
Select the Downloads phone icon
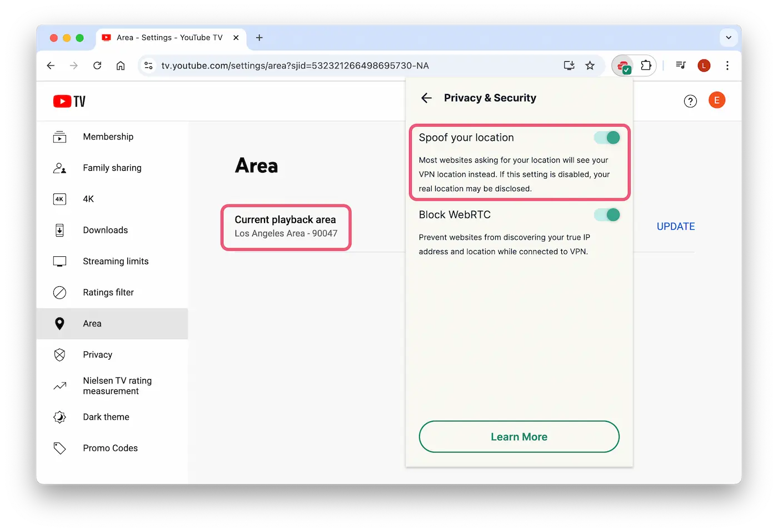click(x=59, y=230)
